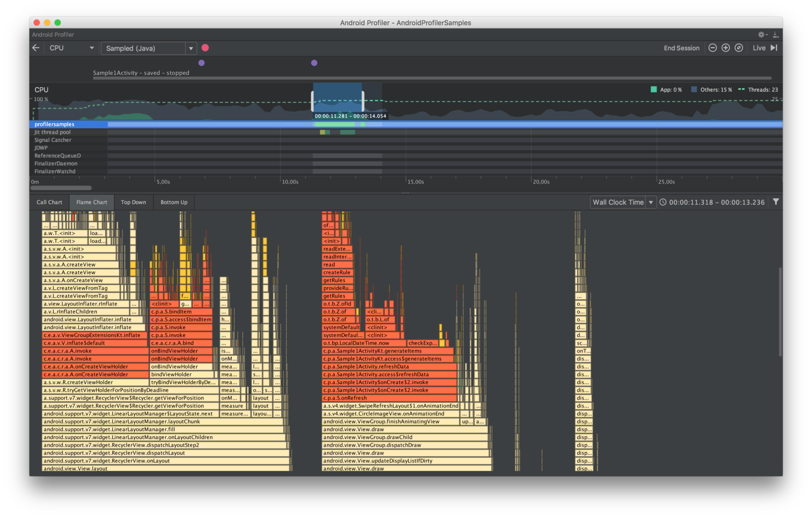Viewport: 812px width, 518px height.
Task: Toggle the App percentage legend
Action: (x=666, y=89)
